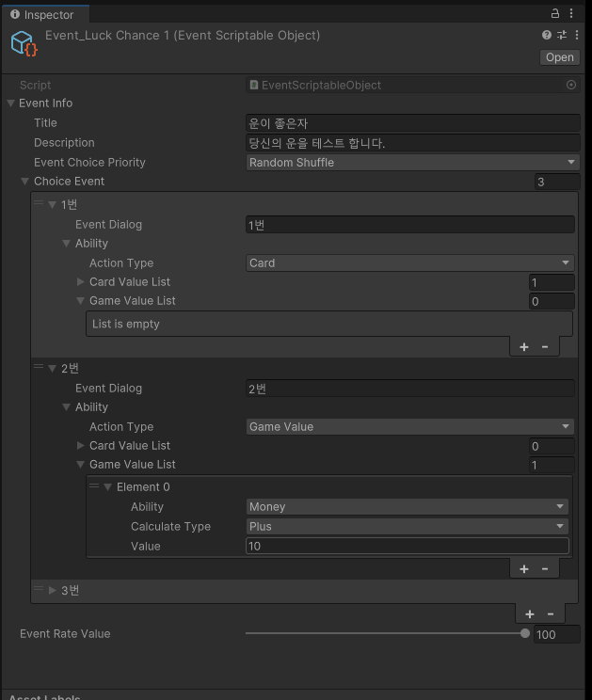Click the 2번 Event Dialog text field
Screen dimensions: 592x700
coord(409,389)
